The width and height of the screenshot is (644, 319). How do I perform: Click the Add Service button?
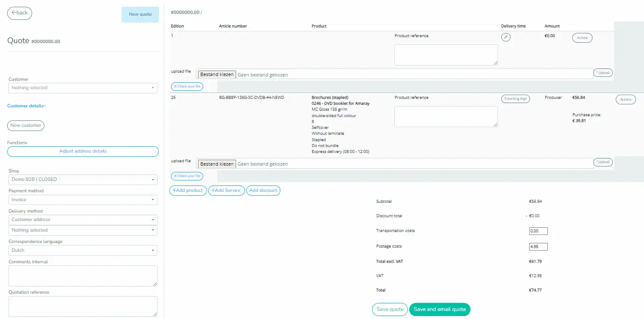[226, 191]
